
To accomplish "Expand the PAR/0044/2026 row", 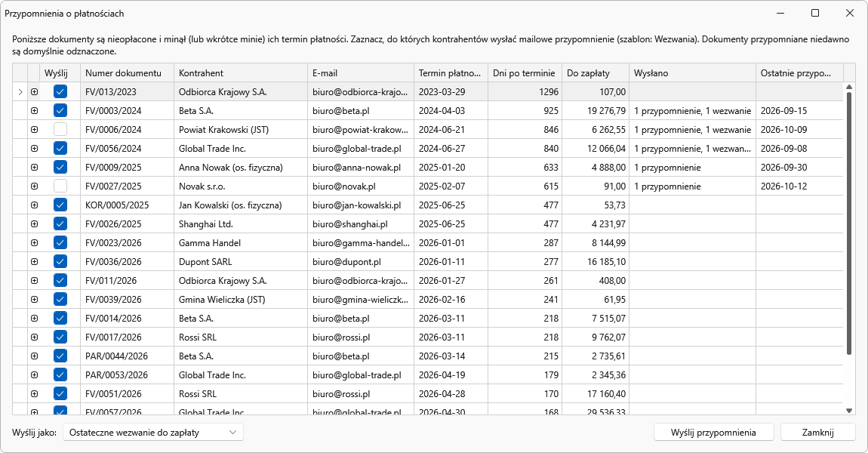I will [x=34, y=356].
